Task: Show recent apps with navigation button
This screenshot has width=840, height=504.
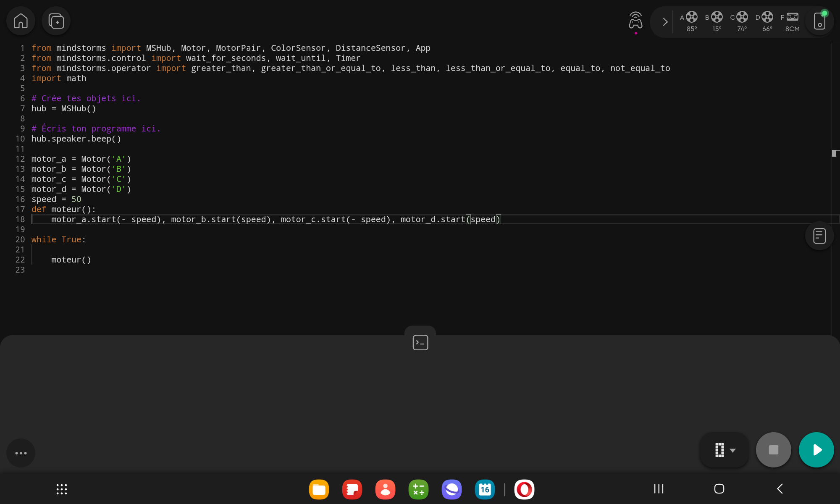Action: (x=659, y=488)
